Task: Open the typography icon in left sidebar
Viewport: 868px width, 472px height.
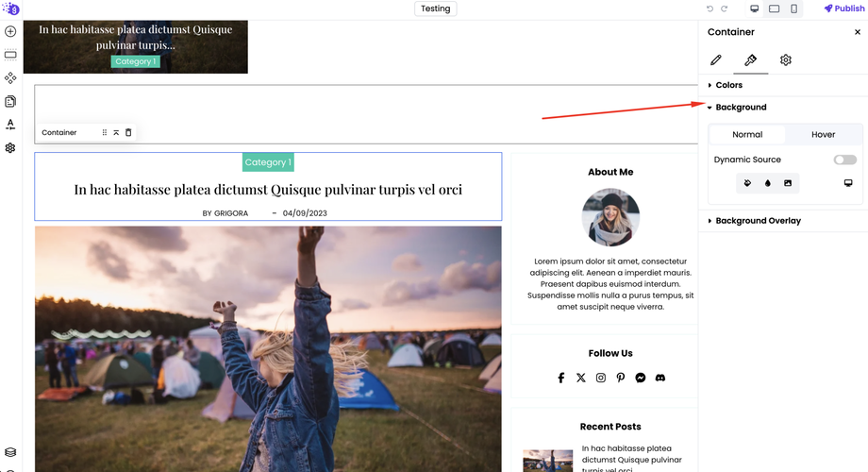Action: point(10,125)
